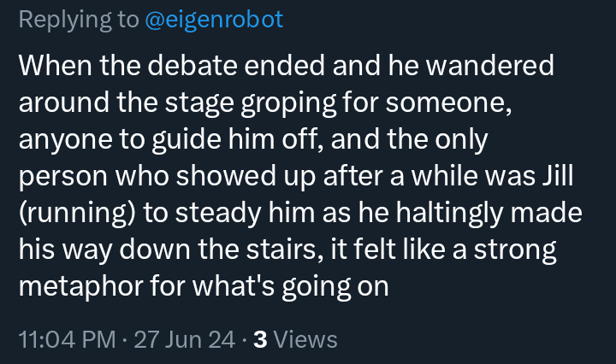This screenshot has width=616, height=364.
Task: Click the bold view count number 3
Action: click(x=260, y=339)
